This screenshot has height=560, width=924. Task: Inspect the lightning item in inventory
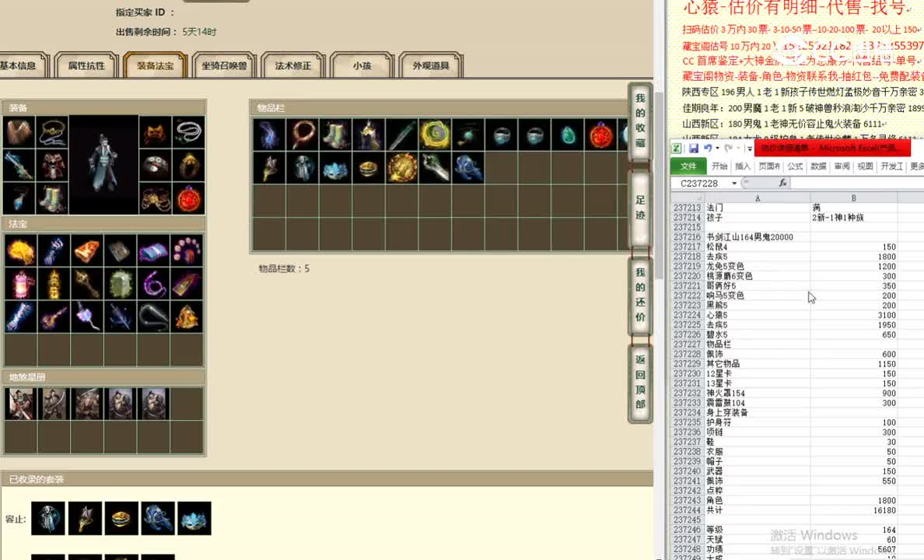click(269, 135)
